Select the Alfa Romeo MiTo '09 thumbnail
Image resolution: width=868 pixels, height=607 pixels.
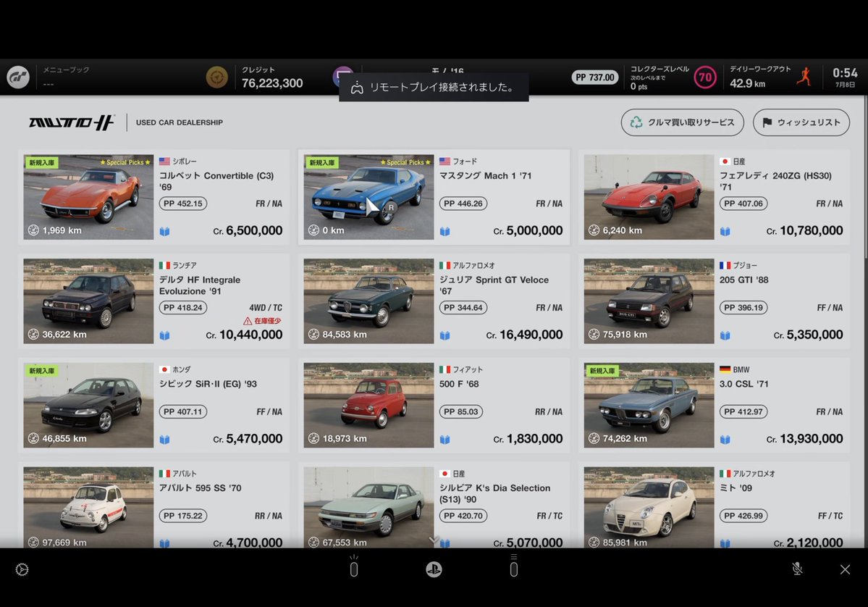(649, 507)
